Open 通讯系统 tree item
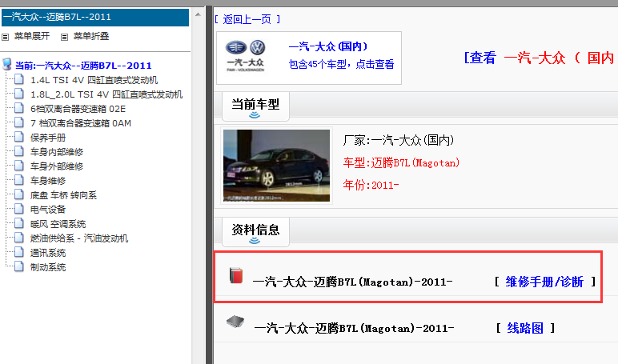Screen dimensions: 618x364 [48, 253]
